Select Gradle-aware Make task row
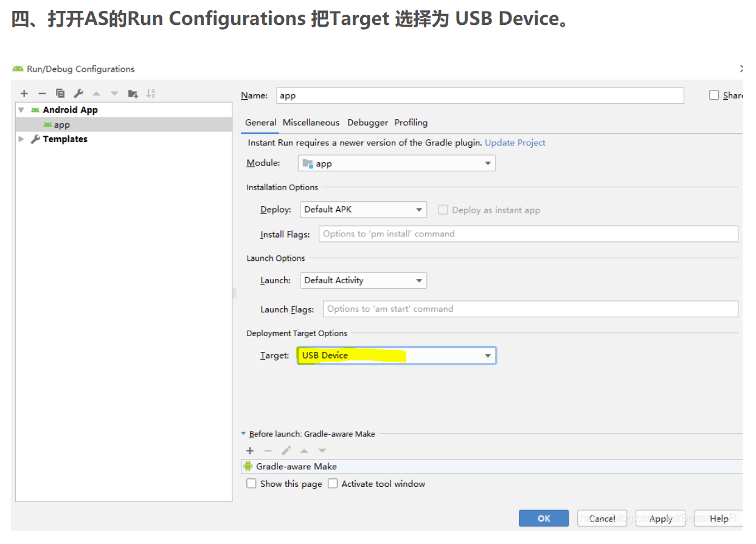Viewport: 756px width, 544px height. click(x=491, y=466)
